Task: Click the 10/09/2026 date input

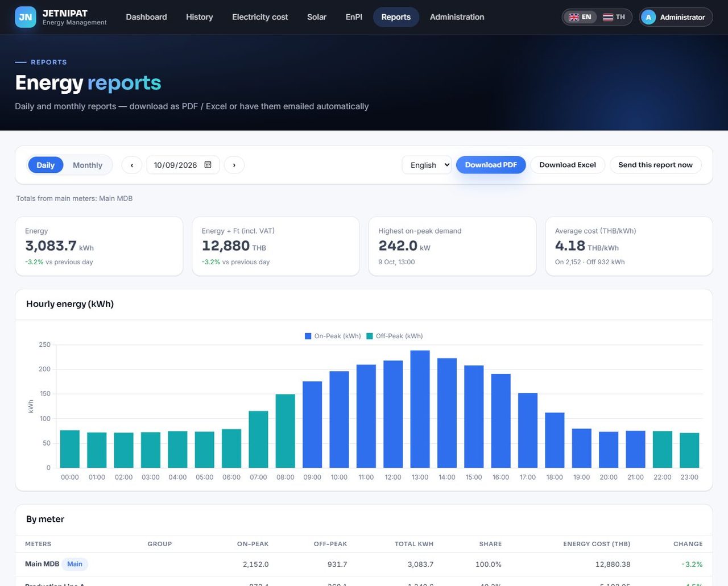Action: tap(183, 165)
